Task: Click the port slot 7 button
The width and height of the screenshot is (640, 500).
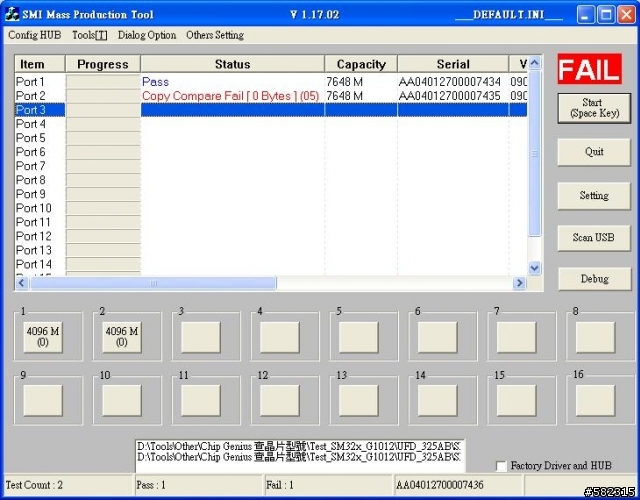Action: pyautogui.click(x=516, y=337)
